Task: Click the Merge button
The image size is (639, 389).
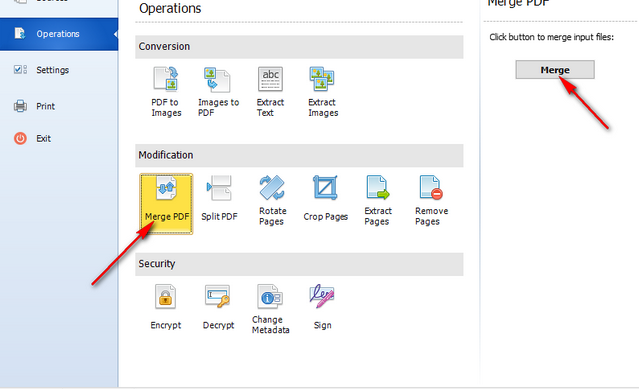Action: (x=555, y=70)
